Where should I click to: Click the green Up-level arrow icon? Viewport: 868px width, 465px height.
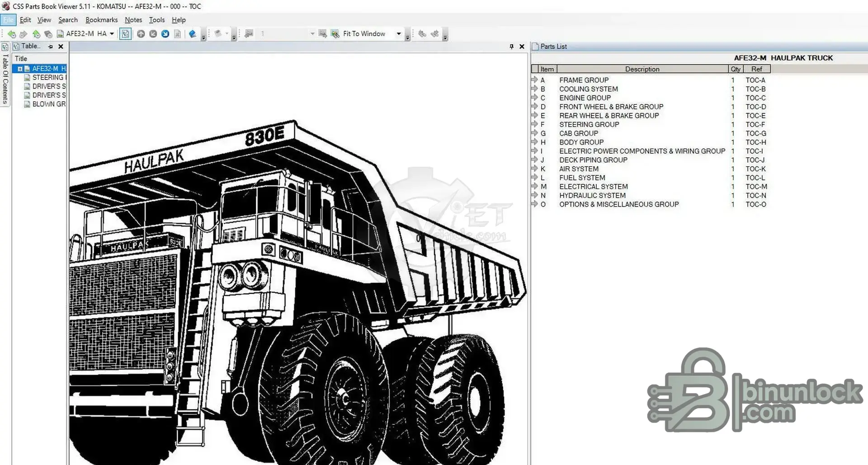(x=36, y=34)
